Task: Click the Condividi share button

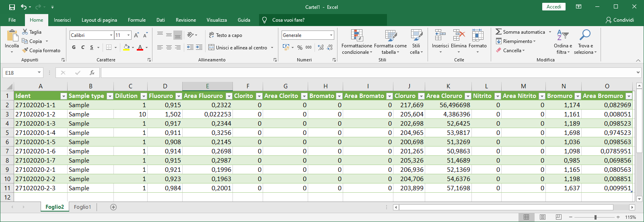Action: (620, 20)
